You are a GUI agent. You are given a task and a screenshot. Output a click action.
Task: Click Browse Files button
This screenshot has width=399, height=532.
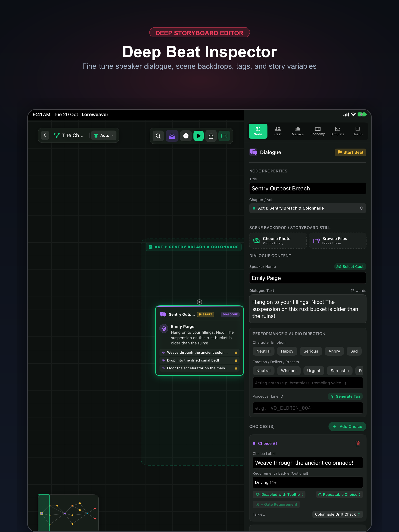pyautogui.click(x=338, y=240)
